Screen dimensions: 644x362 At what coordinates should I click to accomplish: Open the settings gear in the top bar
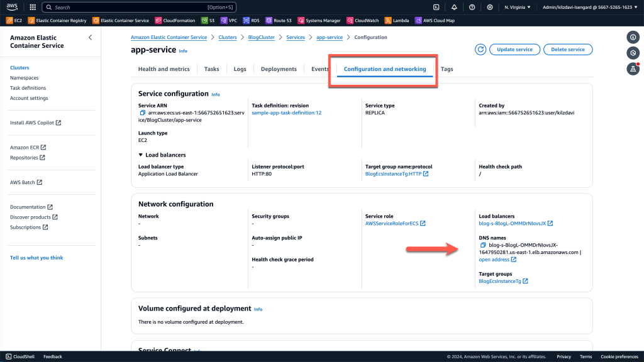point(489,7)
